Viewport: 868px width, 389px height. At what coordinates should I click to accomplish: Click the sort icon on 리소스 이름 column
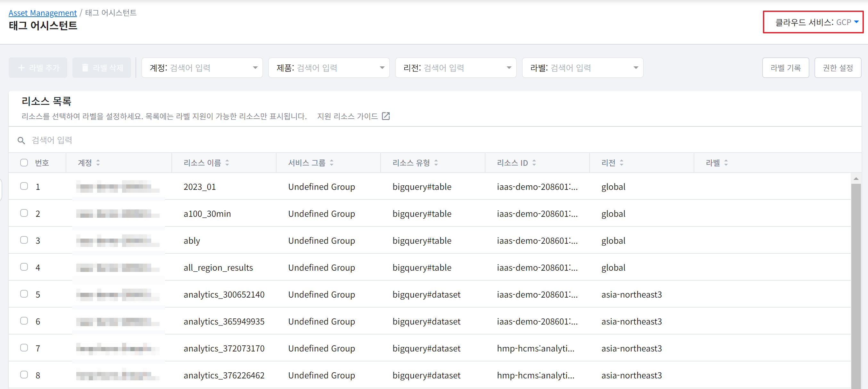227,163
